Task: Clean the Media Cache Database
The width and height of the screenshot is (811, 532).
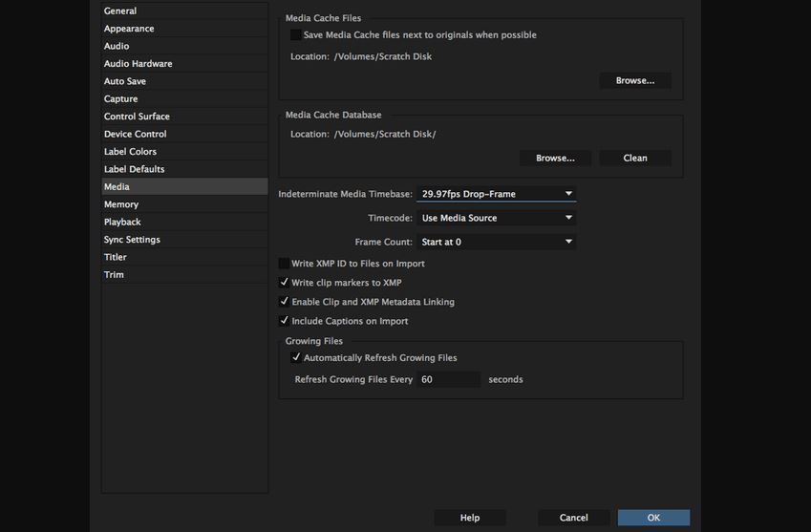Action: tap(635, 159)
